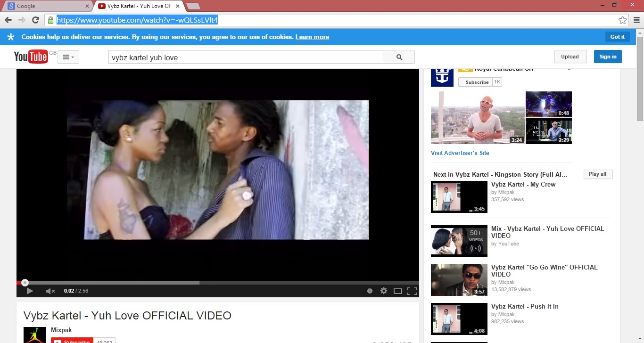Open the Vybz Kartel - Push It In video
Viewport: 644px width, 343px height.
click(525, 306)
